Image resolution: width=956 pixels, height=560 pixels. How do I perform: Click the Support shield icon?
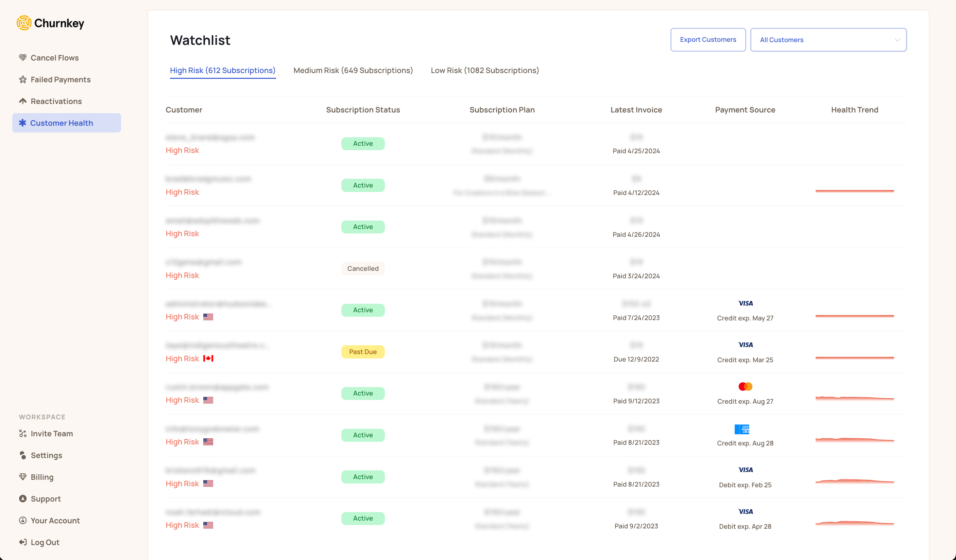23,498
